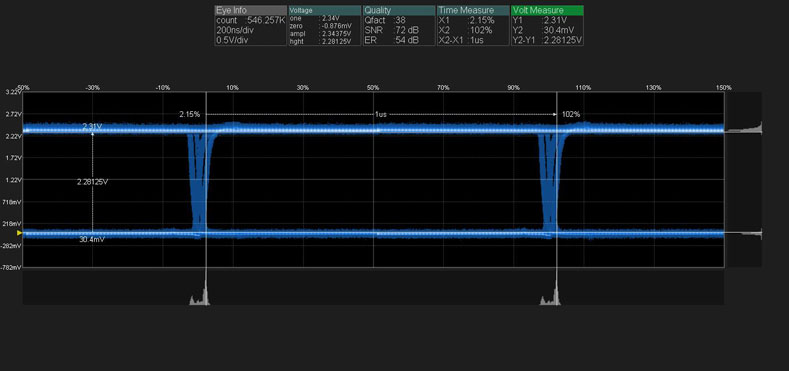Switch to the Time Measure panel
The image size is (789, 371).
(474, 10)
